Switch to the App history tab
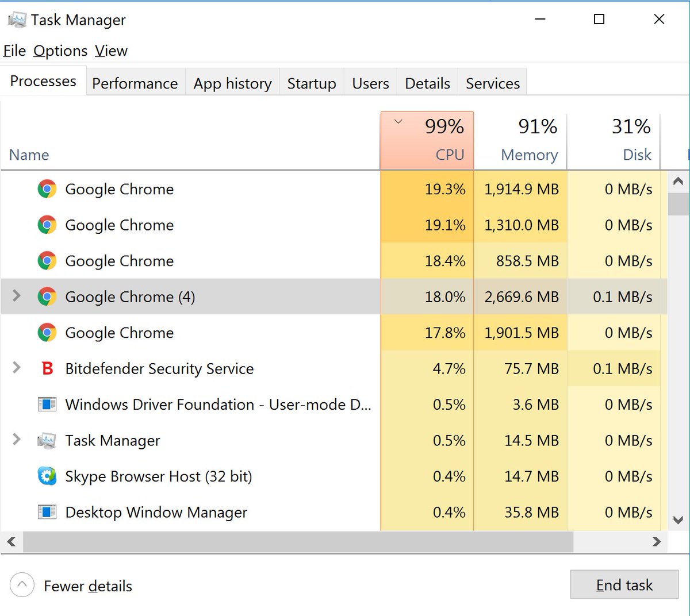Image resolution: width=690 pixels, height=616 pixels. pos(232,83)
